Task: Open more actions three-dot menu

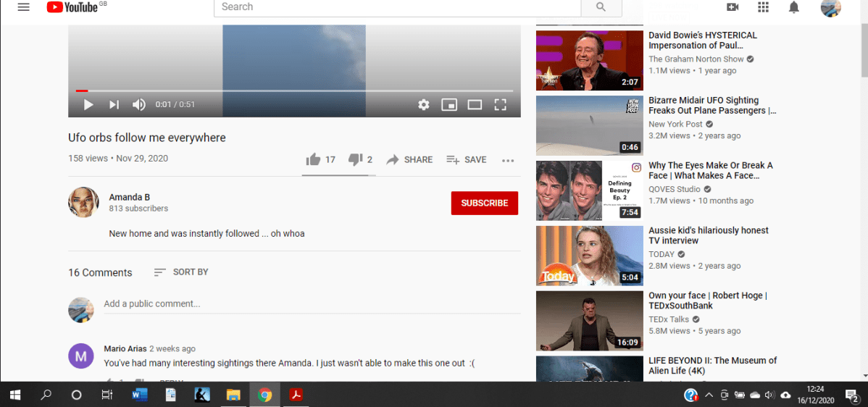Action: click(508, 160)
